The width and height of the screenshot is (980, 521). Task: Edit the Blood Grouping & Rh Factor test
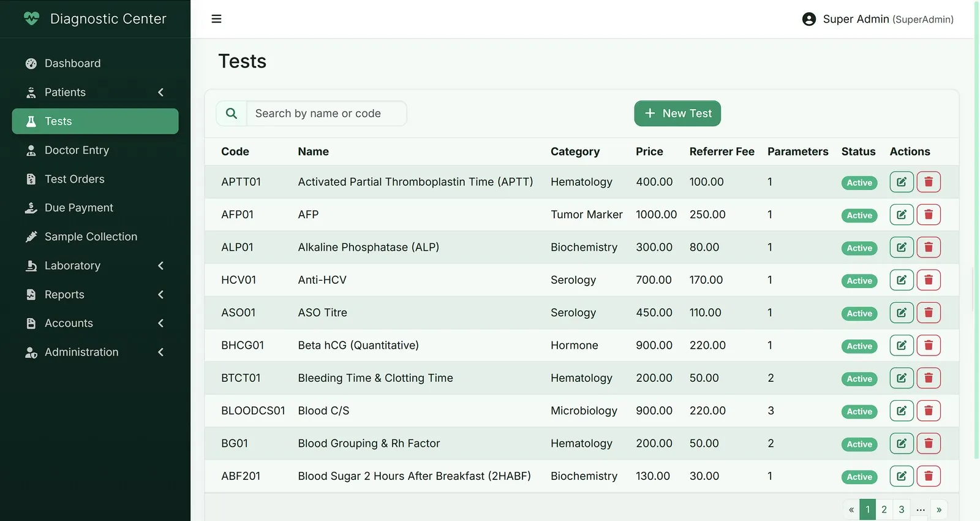pyautogui.click(x=902, y=443)
